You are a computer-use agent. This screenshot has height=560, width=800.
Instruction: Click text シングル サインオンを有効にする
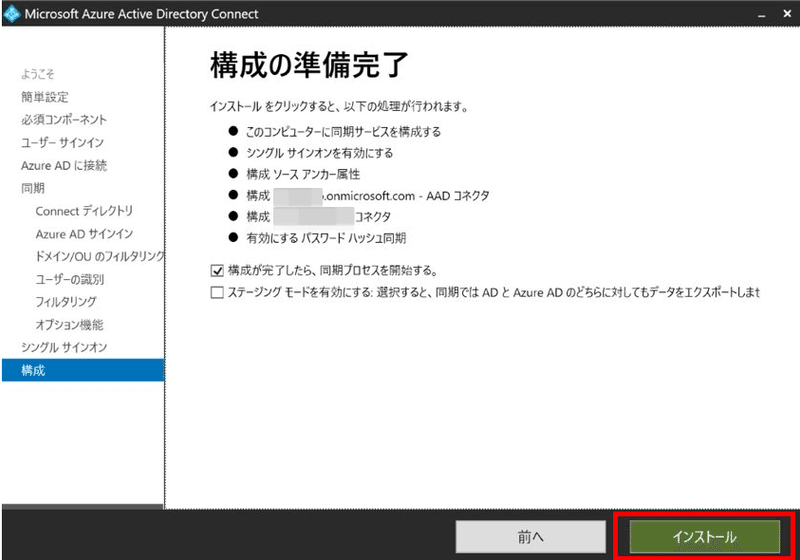(x=319, y=153)
